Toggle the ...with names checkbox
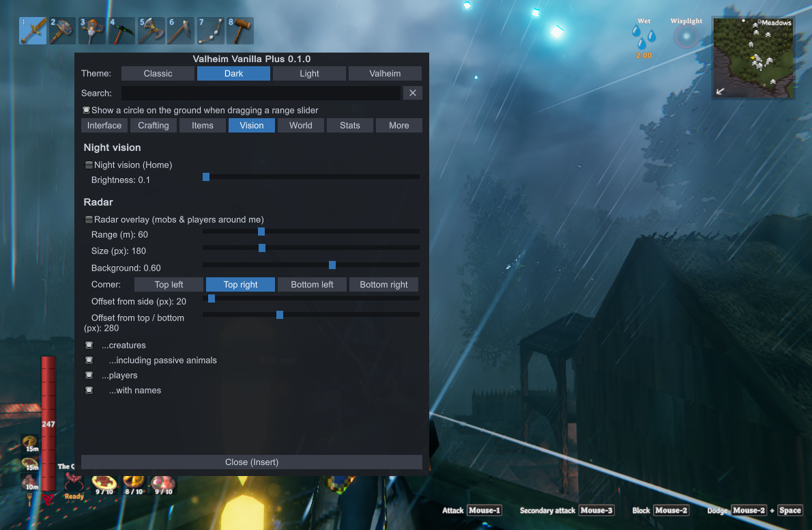The image size is (812, 530). point(89,390)
